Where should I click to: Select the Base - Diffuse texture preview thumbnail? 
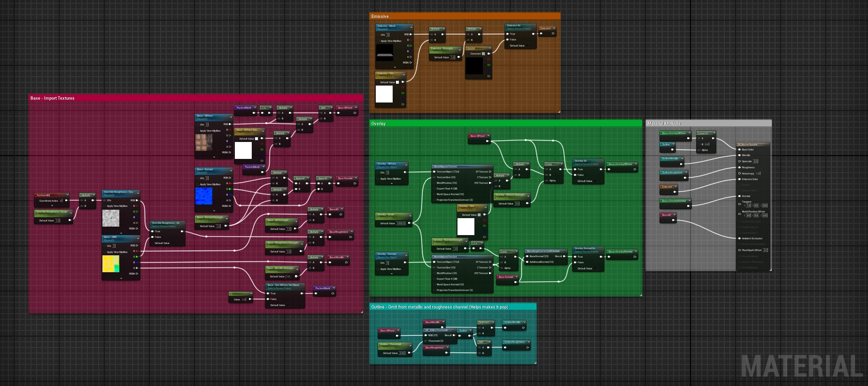pos(204,143)
